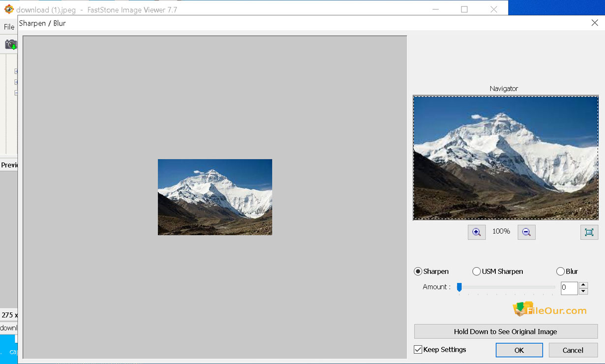Screen dimensions: 605x364
Task: Click the Amount value input box
Action: click(x=569, y=288)
